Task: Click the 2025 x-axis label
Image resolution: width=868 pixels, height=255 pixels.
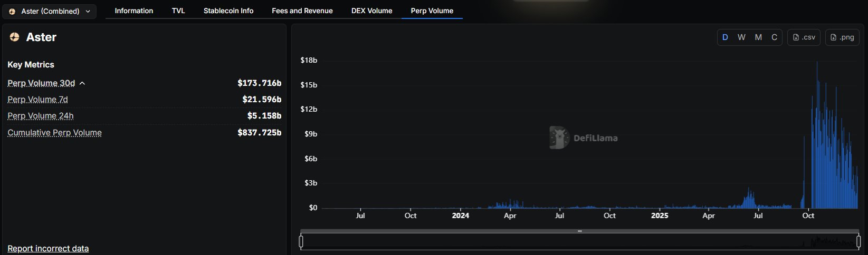Action: [660, 215]
